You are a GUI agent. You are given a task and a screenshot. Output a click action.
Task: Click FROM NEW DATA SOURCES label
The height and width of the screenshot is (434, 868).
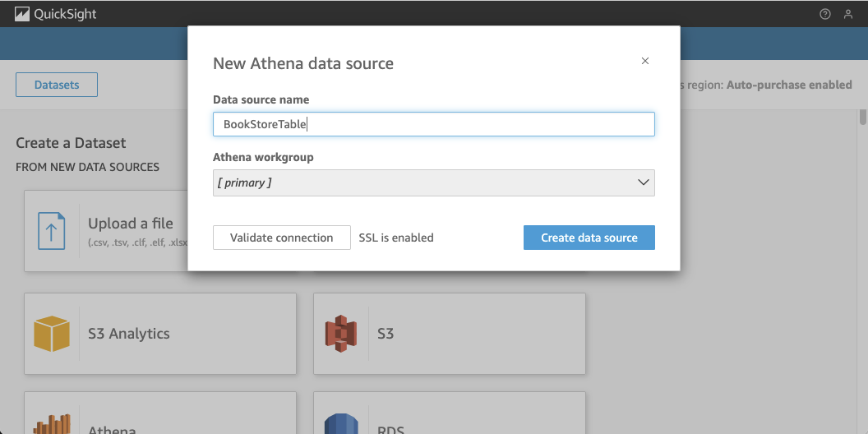coord(87,167)
